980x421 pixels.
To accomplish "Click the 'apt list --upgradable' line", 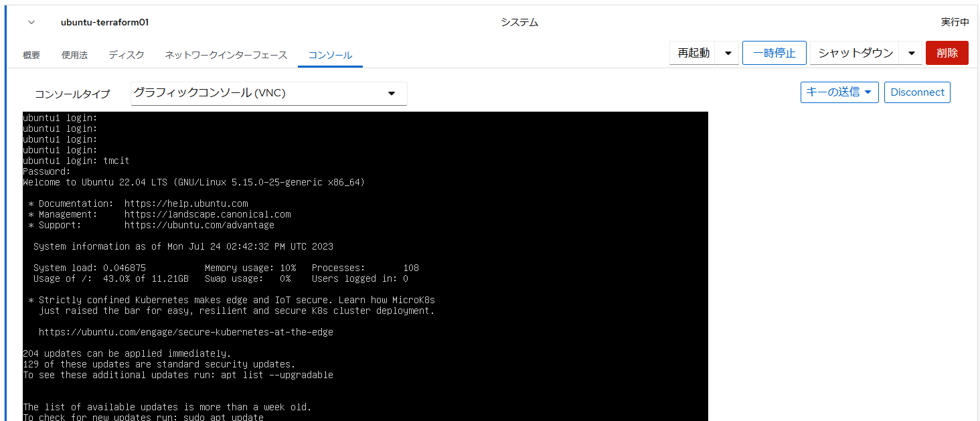I will 178,375.
